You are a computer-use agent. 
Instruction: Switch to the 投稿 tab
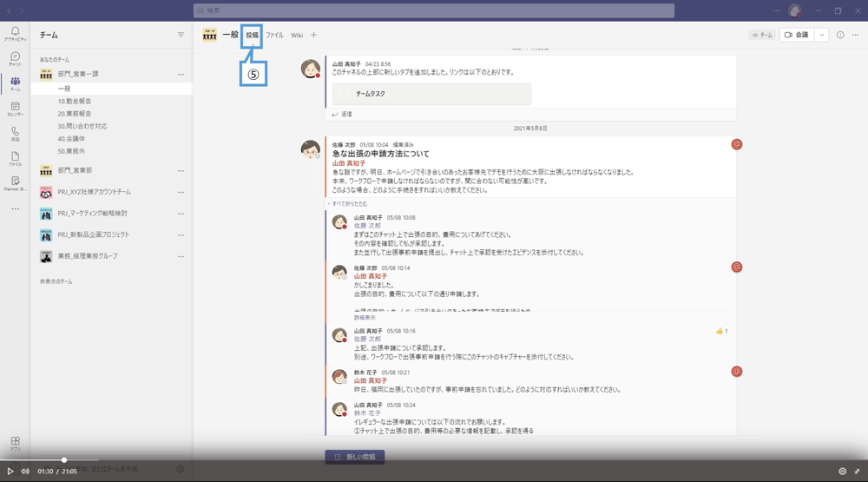[252, 35]
